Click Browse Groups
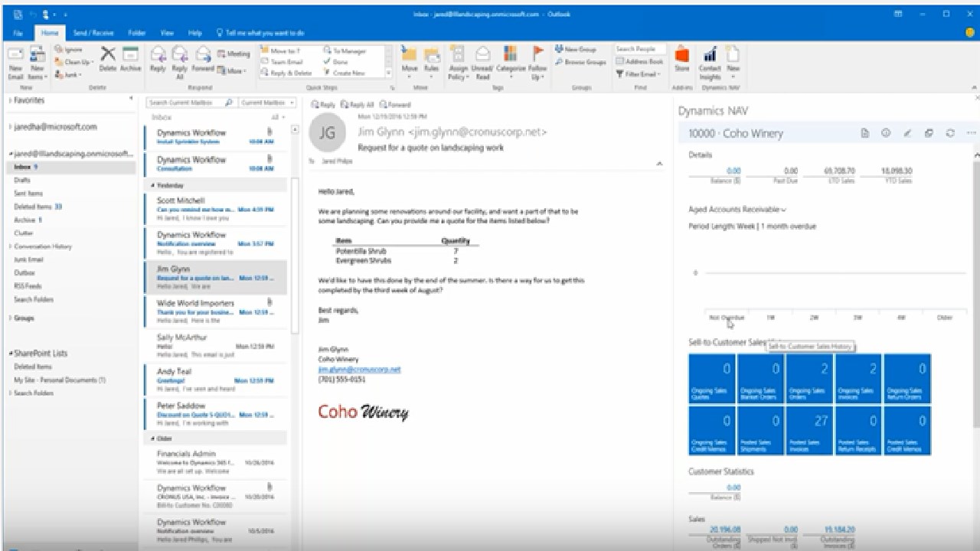 click(x=581, y=62)
